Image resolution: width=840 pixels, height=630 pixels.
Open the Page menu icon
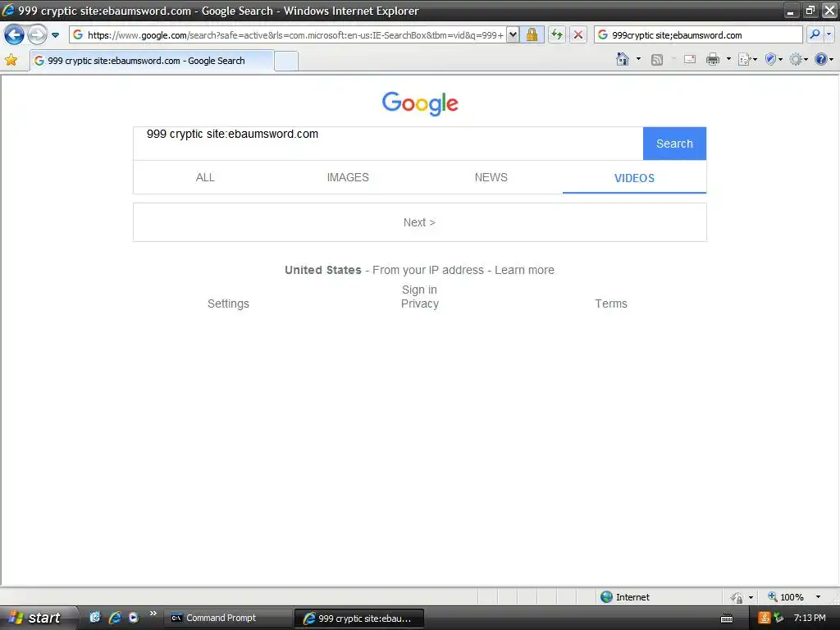[x=746, y=59]
